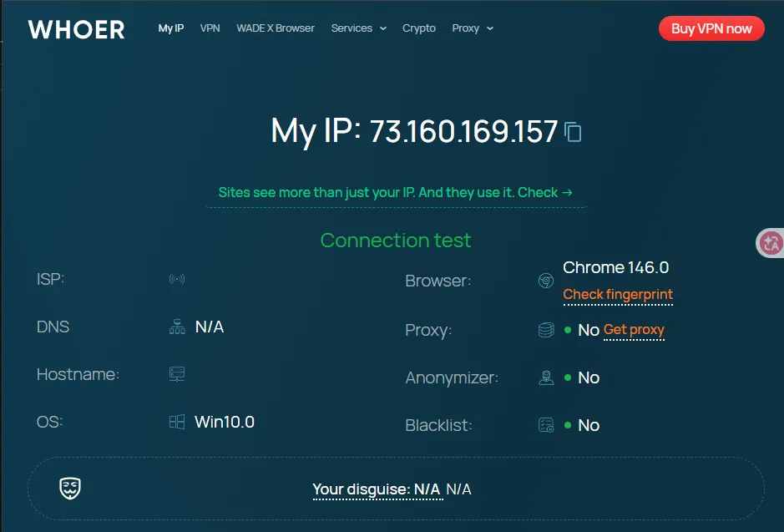Click the Windows OS icon
The width and height of the screenshot is (784, 532).
(x=177, y=423)
